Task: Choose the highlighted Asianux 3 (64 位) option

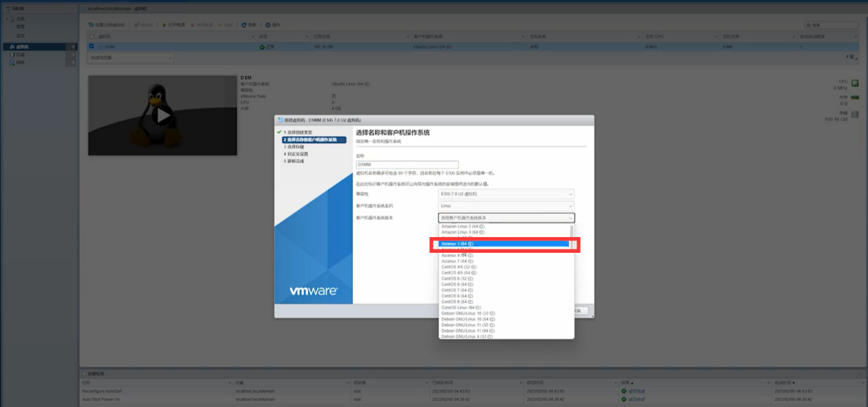Action: [x=504, y=243]
